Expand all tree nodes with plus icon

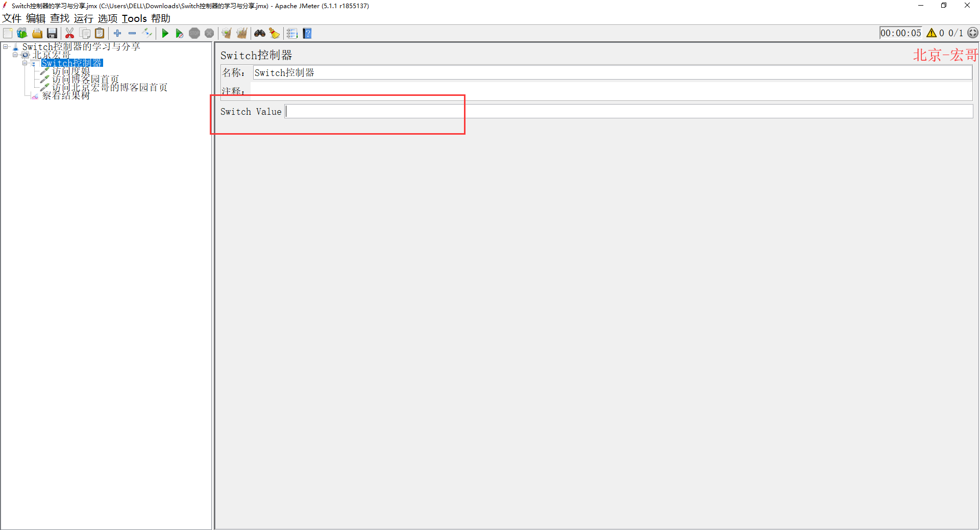[x=117, y=33]
